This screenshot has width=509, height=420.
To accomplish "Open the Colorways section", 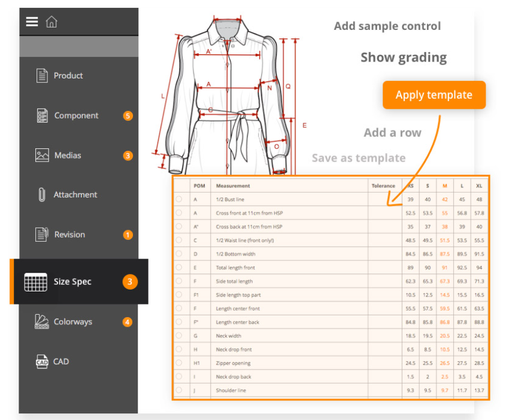I will (73, 321).
